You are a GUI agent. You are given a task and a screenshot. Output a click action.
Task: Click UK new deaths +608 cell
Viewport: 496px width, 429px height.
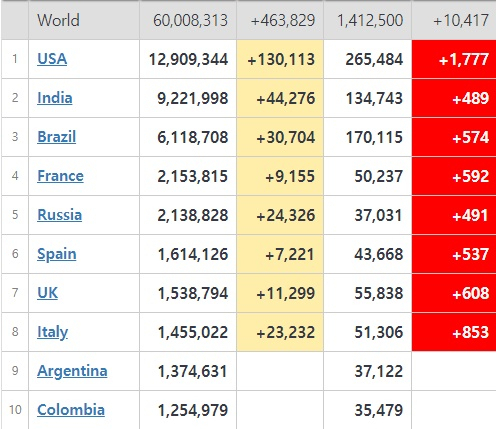tap(454, 293)
